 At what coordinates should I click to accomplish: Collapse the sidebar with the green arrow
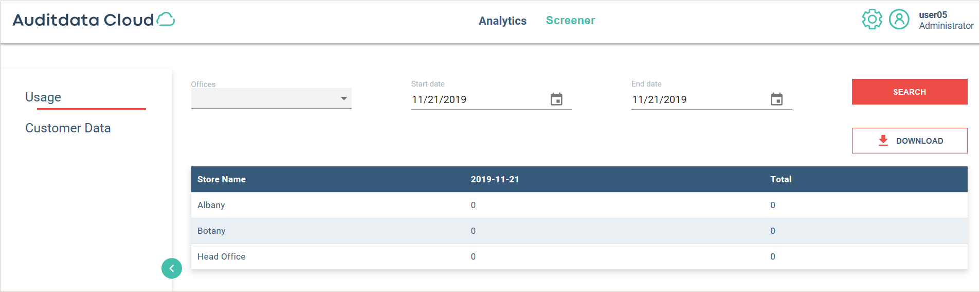coord(172,268)
